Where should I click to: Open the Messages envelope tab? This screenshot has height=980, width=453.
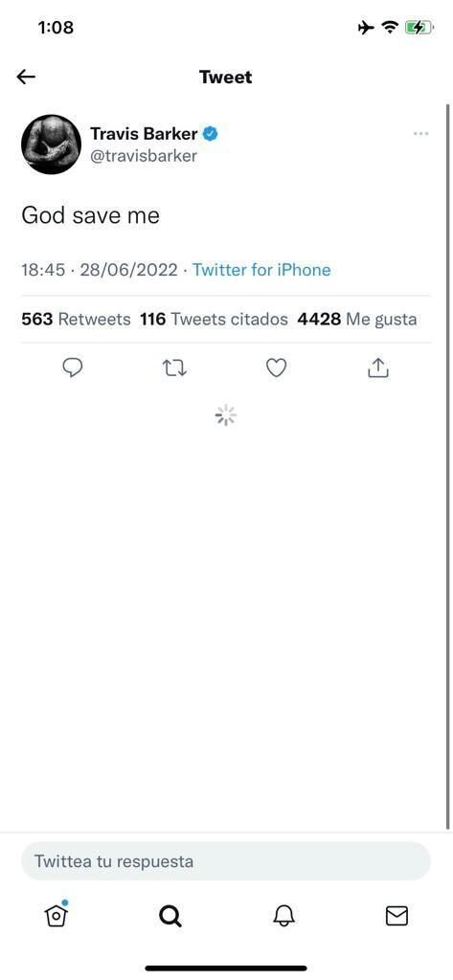(x=396, y=916)
